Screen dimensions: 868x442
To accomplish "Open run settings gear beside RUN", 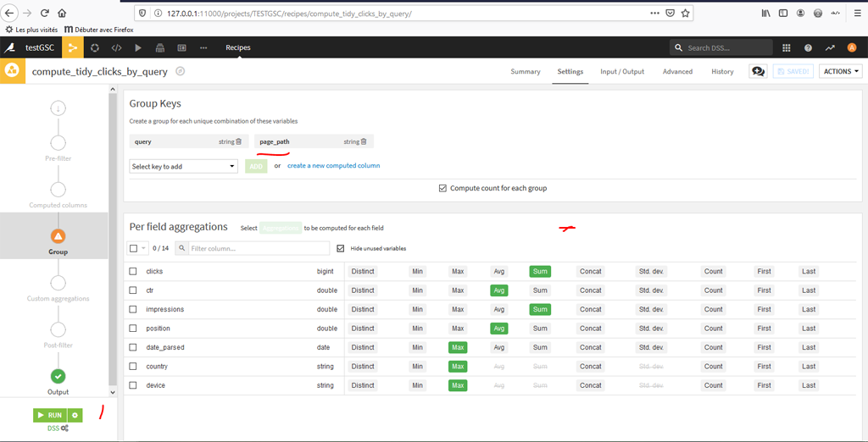I will (75, 415).
